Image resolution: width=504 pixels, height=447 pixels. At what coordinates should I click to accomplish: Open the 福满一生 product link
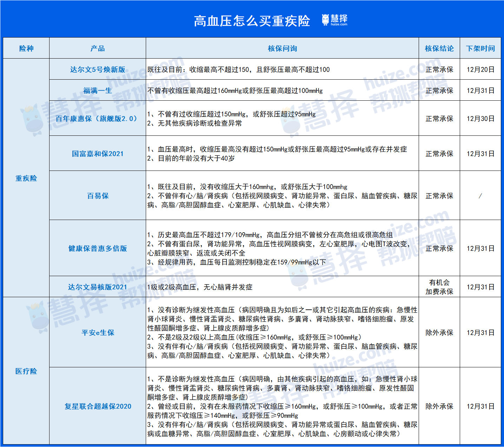tap(98, 91)
